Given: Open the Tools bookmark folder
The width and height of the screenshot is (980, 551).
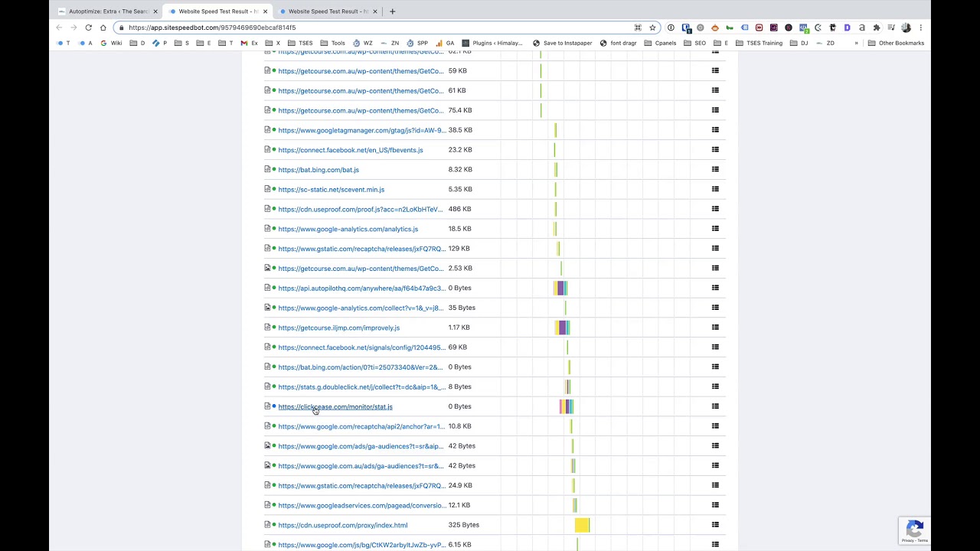Looking at the screenshot, I should 332,43.
